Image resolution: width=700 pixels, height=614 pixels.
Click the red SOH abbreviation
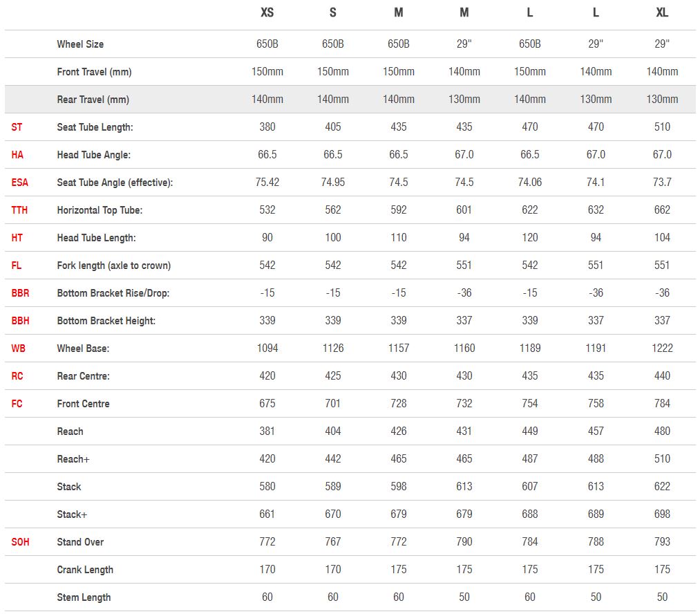pos(20,542)
